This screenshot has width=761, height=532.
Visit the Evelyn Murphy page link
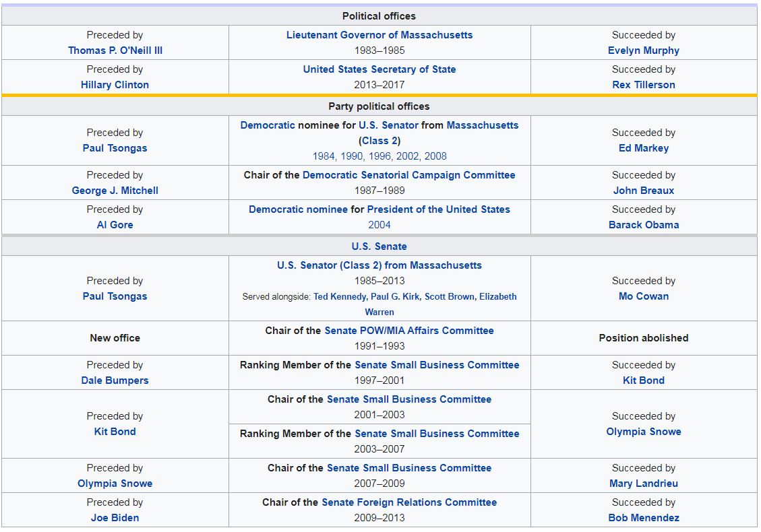(x=643, y=51)
